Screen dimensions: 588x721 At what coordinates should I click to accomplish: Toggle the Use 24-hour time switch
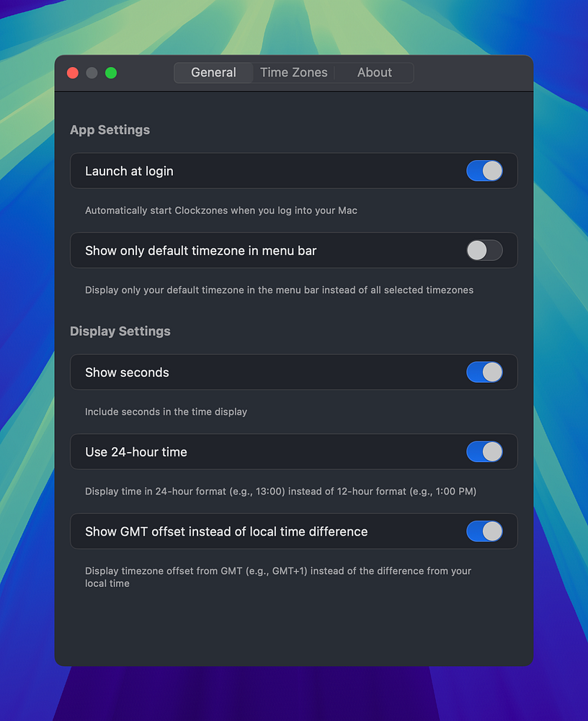[x=484, y=452]
